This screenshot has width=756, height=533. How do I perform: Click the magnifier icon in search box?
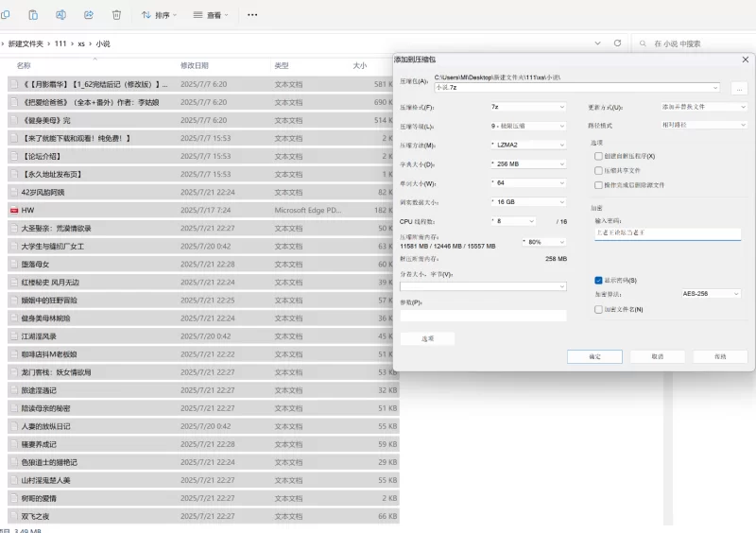pos(643,43)
